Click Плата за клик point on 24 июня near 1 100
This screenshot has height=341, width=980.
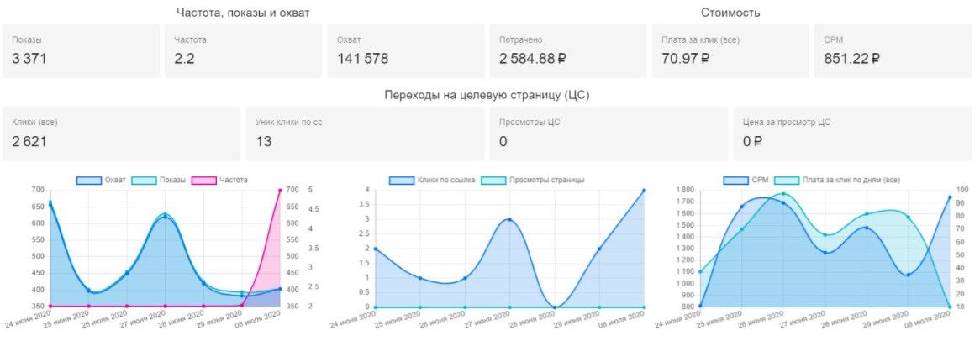click(x=700, y=271)
